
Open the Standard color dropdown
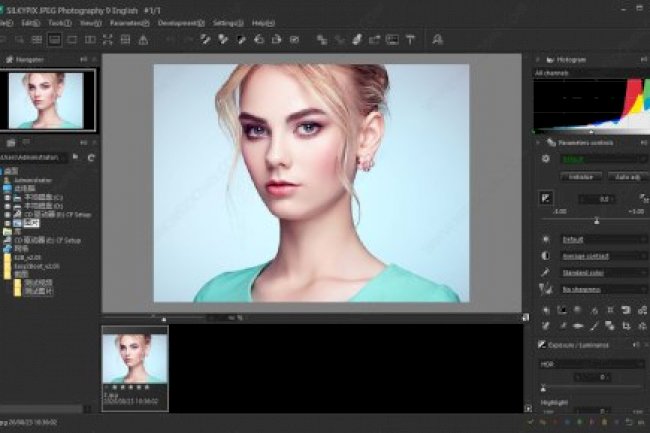pyautogui.click(x=603, y=272)
